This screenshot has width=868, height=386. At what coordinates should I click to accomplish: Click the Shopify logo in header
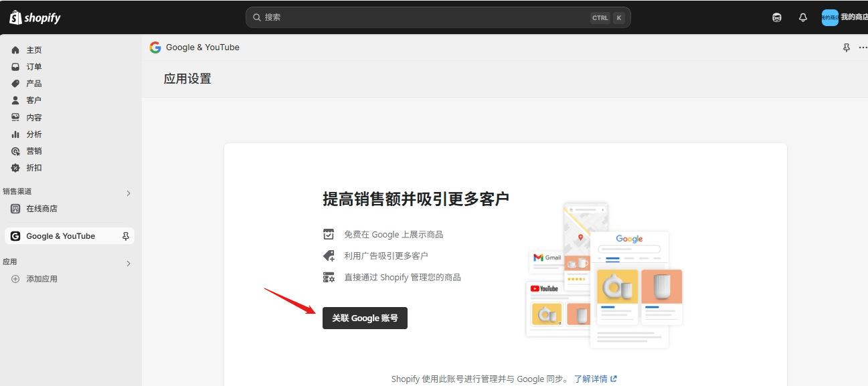click(35, 17)
